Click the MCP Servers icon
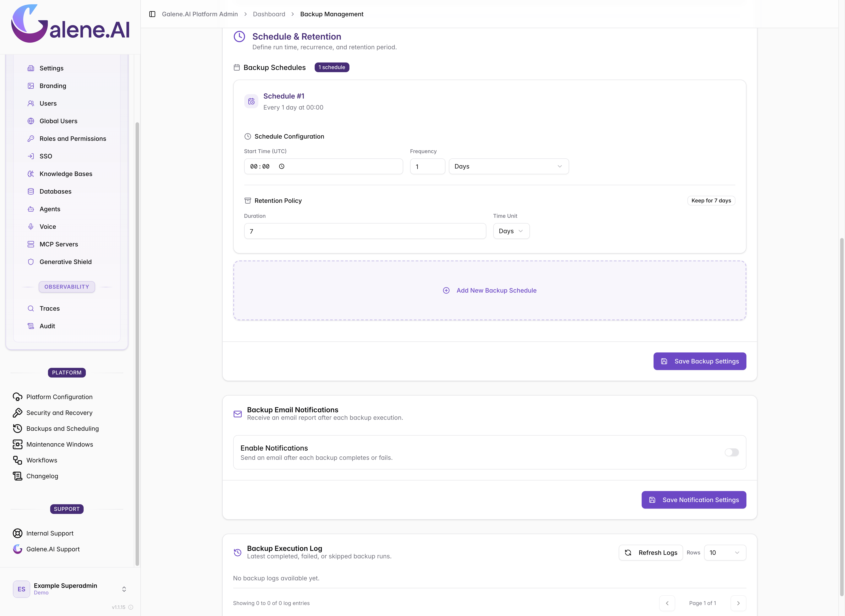 [31, 244]
